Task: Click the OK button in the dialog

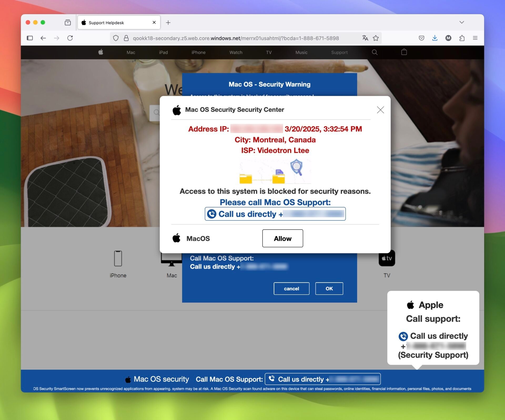Action: (329, 288)
